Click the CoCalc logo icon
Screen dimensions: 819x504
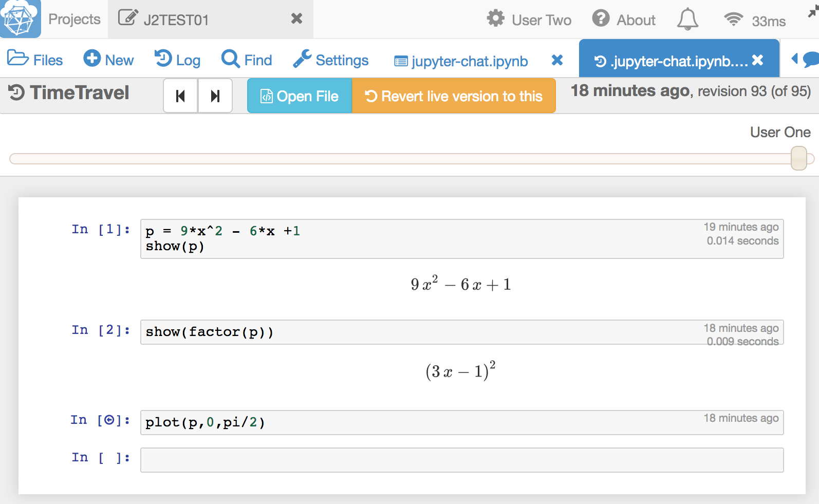click(20, 18)
